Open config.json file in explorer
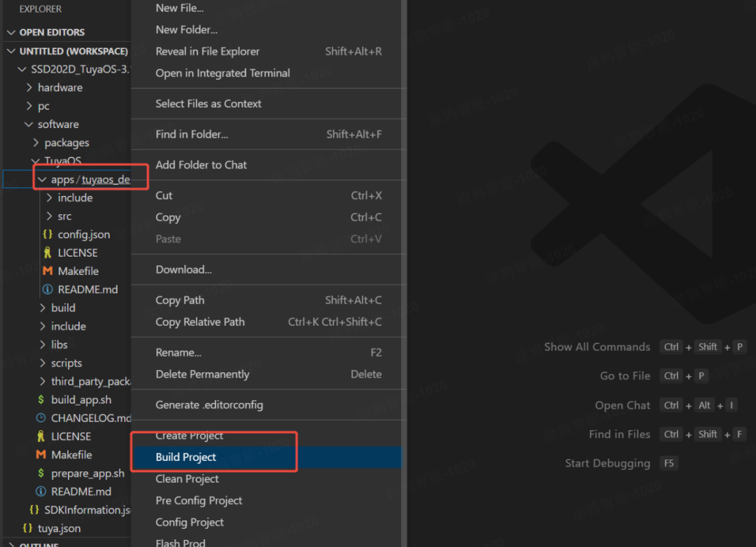756x547 pixels. point(84,234)
